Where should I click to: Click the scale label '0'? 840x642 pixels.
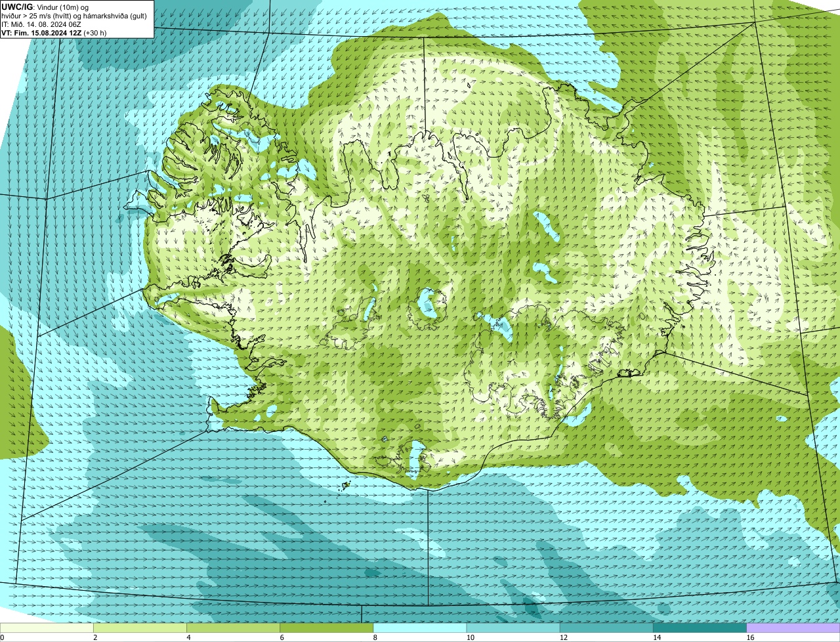pos(2,637)
